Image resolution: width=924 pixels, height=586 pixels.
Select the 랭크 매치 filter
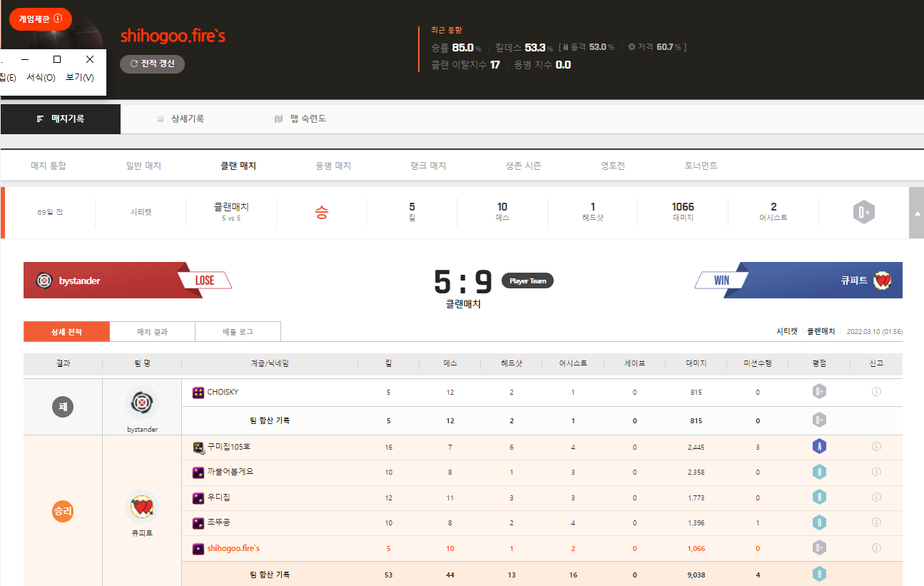click(428, 166)
